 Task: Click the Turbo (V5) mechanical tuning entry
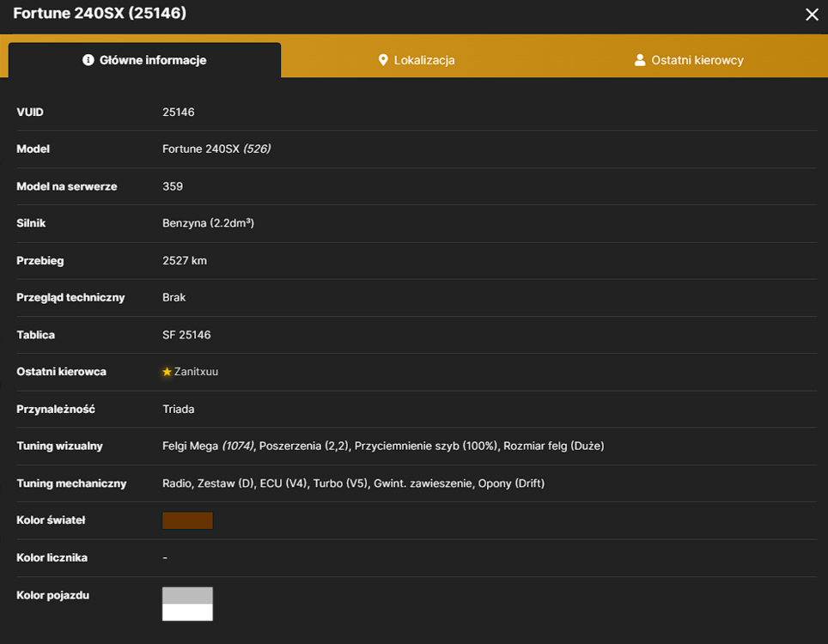click(340, 483)
